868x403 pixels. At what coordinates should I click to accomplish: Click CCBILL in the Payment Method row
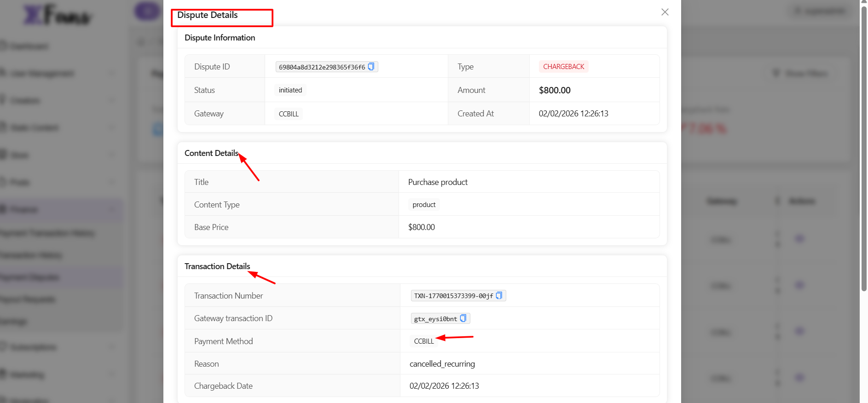[x=423, y=341]
